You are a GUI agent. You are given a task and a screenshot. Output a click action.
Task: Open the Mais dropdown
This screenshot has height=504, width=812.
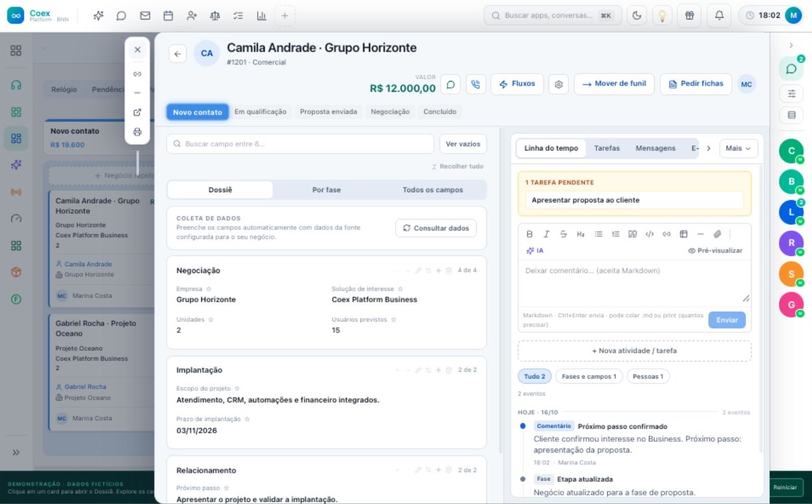coord(739,148)
